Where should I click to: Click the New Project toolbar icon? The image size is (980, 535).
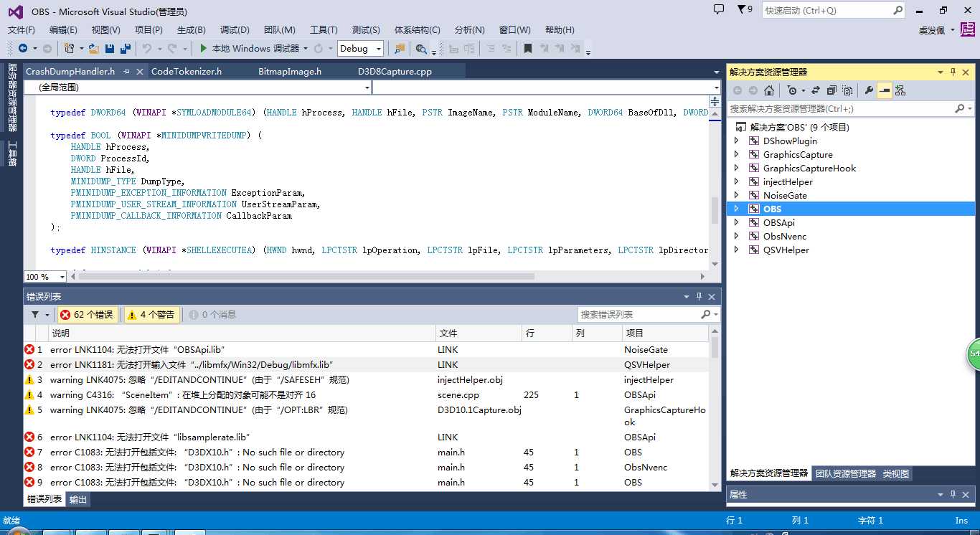point(69,49)
